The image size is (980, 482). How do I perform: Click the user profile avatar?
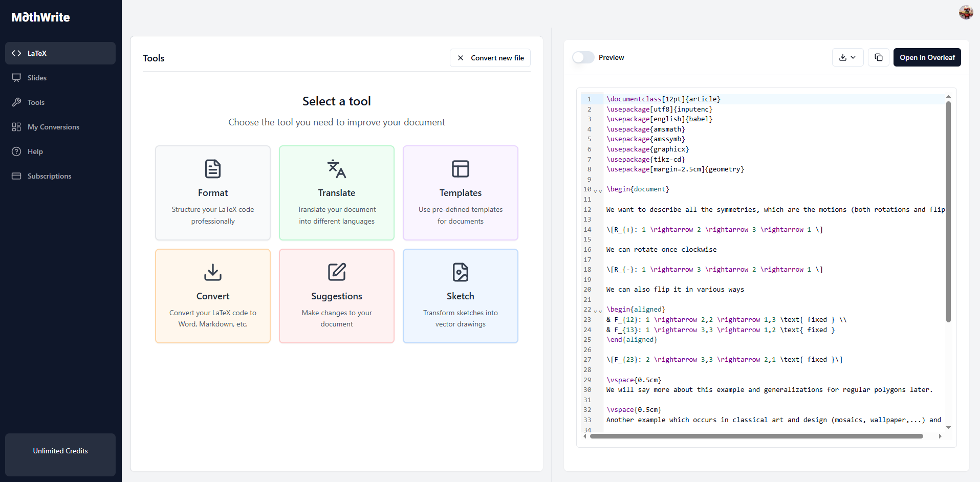click(x=966, y=12)
